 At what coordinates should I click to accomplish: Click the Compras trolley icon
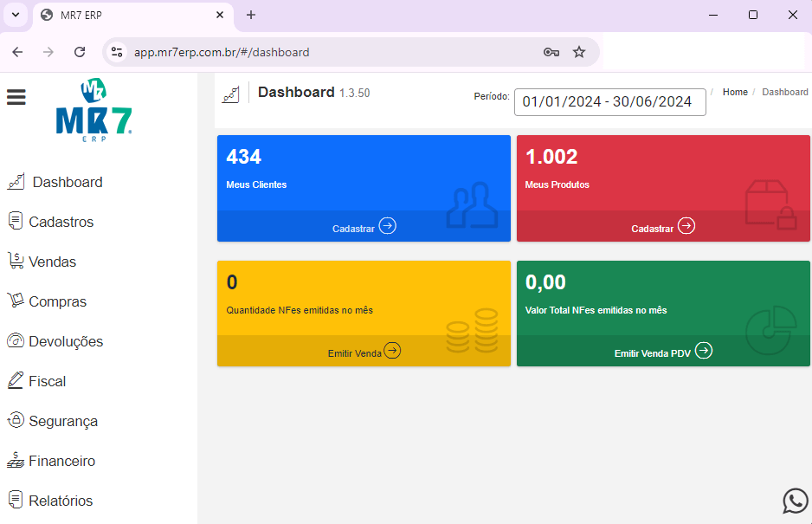[x=16, y=300]
